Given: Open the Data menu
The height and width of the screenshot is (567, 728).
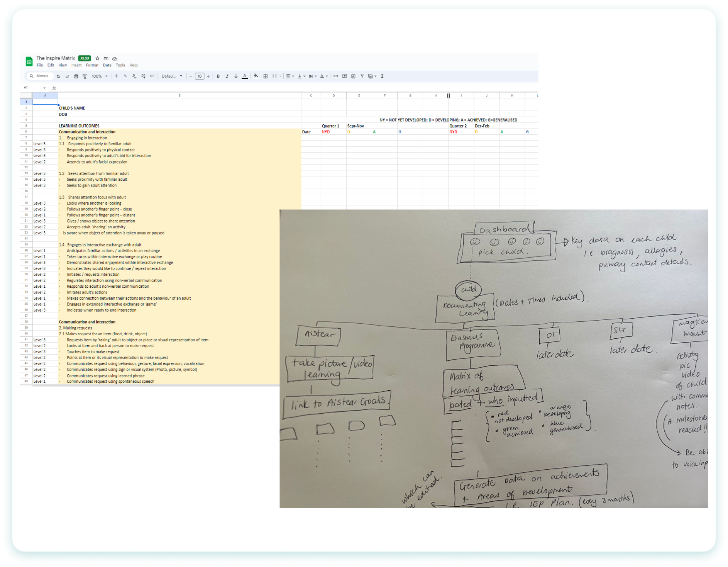Looking at the screenshot, I should pyautogui.click(x=107, y=65).
